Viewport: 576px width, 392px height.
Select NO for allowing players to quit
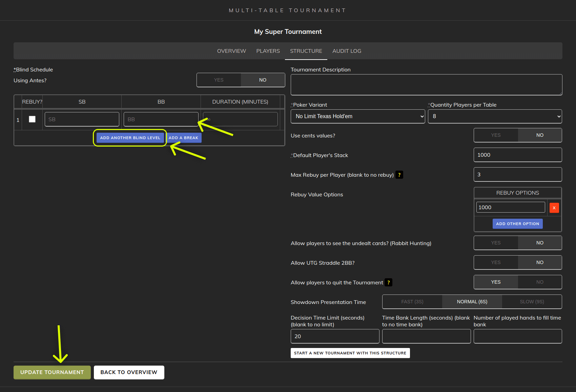point(540,282)
